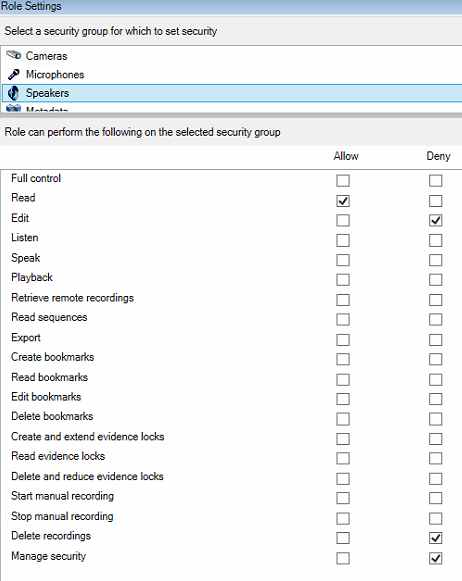Viewport: 462px width, 581px height.
Task: Uncheck Allow for Read permission
Action: [x=343, y=201]
